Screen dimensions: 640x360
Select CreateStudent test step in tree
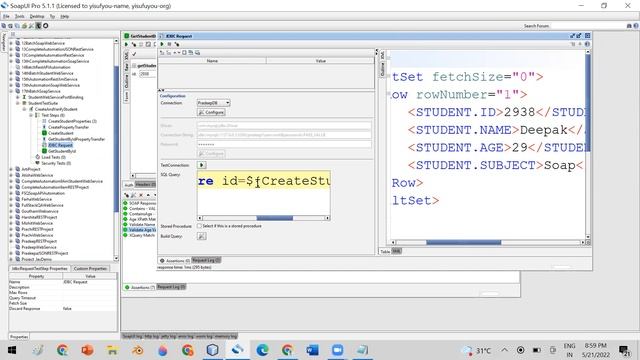click(x=60, y=133)
